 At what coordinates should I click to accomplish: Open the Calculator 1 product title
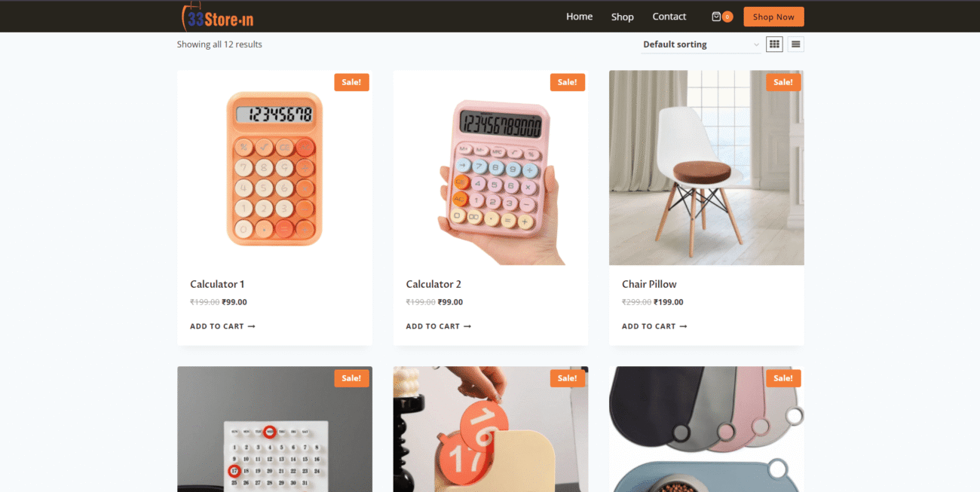217,284
